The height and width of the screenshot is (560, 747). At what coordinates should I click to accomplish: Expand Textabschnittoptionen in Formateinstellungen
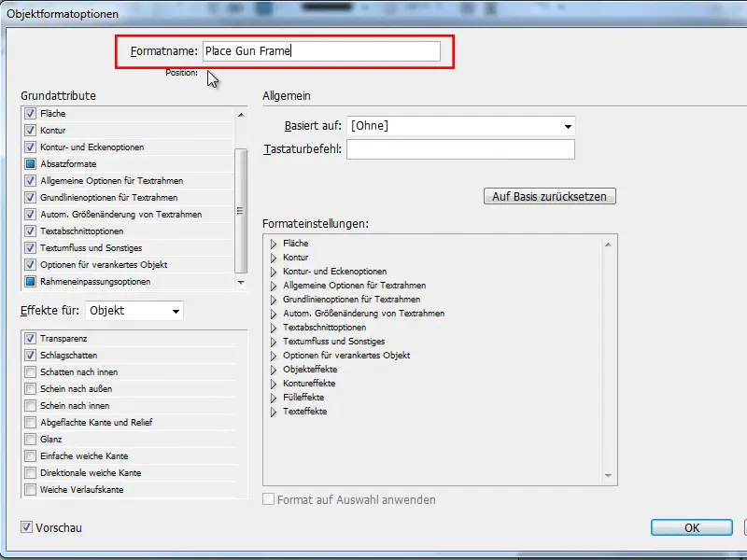274,328
